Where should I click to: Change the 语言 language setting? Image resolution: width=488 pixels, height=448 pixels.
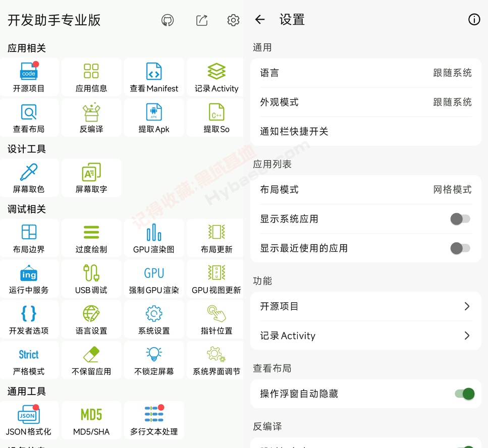coord(366,73)
